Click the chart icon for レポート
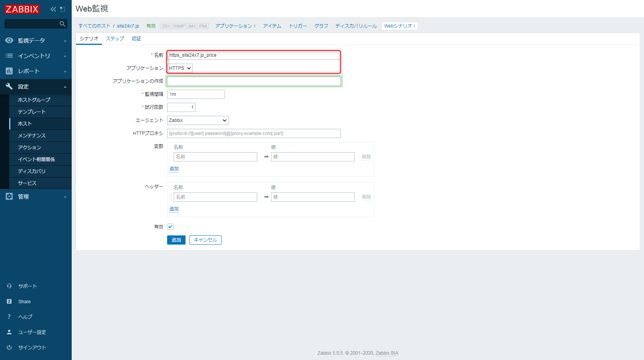 pyautogui.click(x=9, y=71)
